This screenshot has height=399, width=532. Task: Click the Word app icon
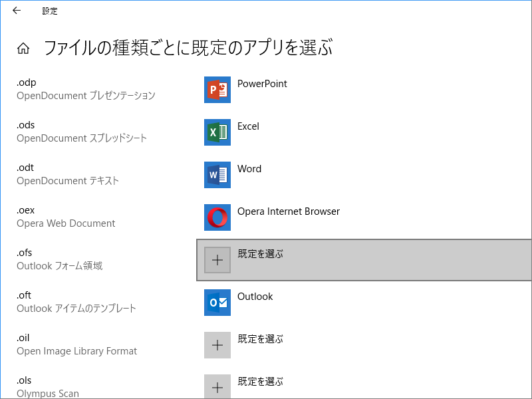[217, 175]
